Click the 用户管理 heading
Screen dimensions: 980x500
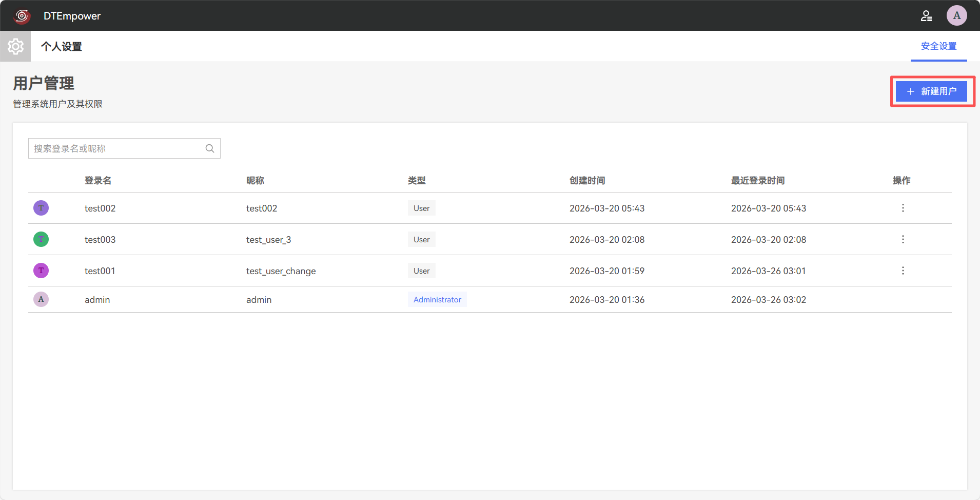pos(44,83)
